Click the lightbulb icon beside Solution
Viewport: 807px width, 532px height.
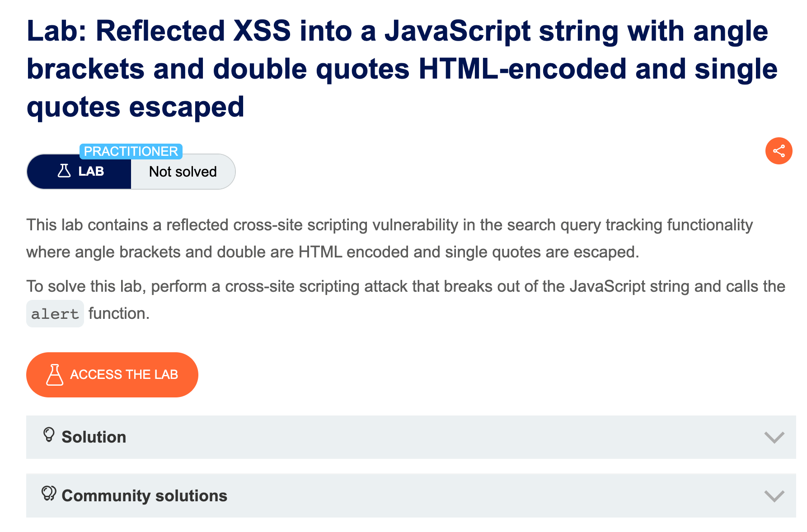point(49,435)
